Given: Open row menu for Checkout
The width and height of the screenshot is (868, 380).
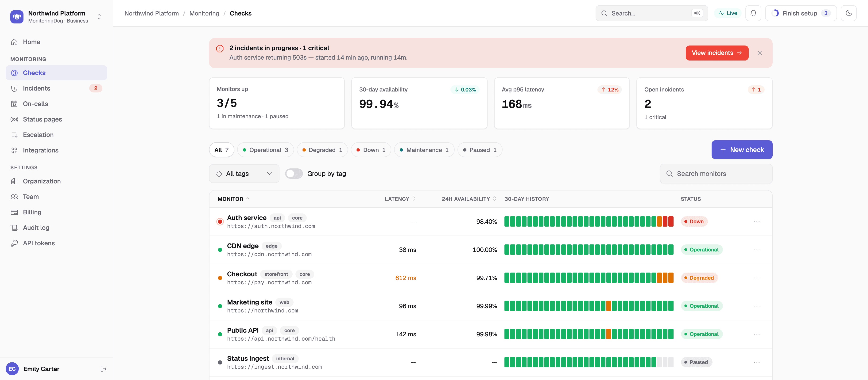Looking at the screenshot, I should tap(757, 278).
